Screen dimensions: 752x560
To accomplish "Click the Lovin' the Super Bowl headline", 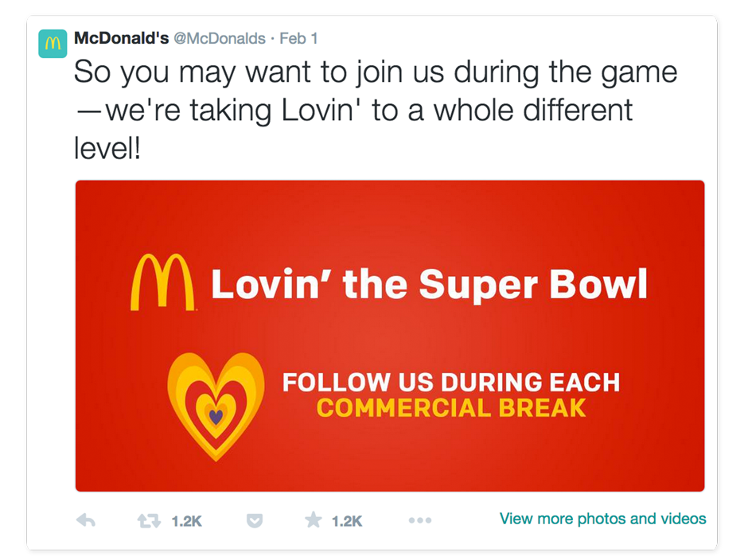I will pos(429,284).
